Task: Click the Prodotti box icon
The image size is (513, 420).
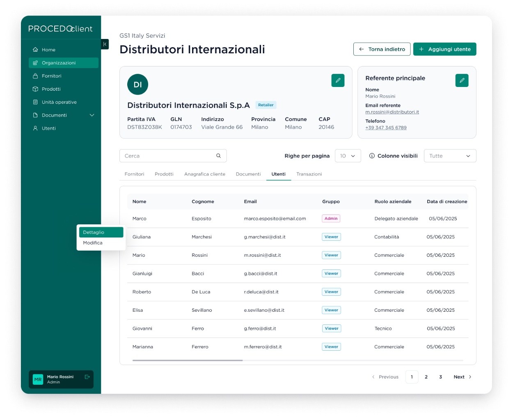Action: [x=35, y=89]
